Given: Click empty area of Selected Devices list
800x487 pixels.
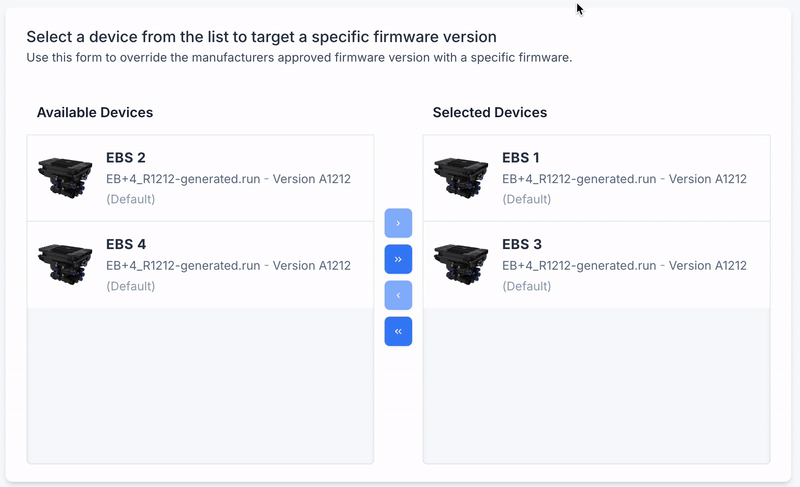Looking at the screenshot, I should coord(596,385).
